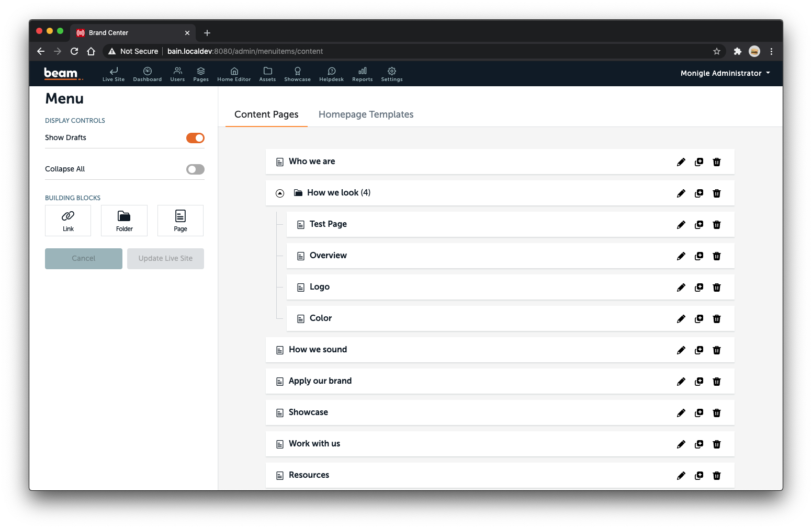Delete the Showcase menu page
The width and height of the screenshot is (812, 529).
(x=717, y=413)
